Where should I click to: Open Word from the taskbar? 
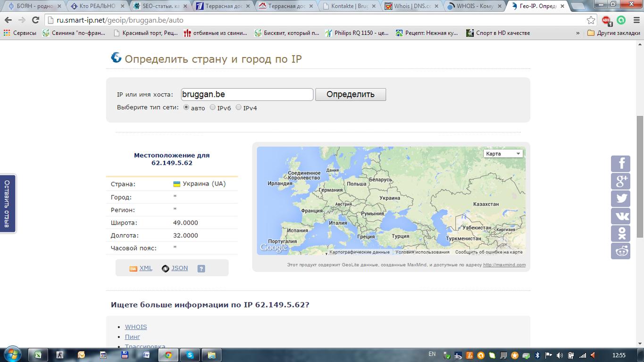point(146,355)
